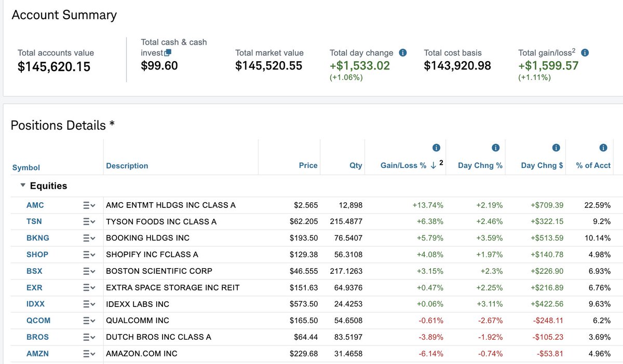Select BOOKING HLDGS INC description

point(148,238)
